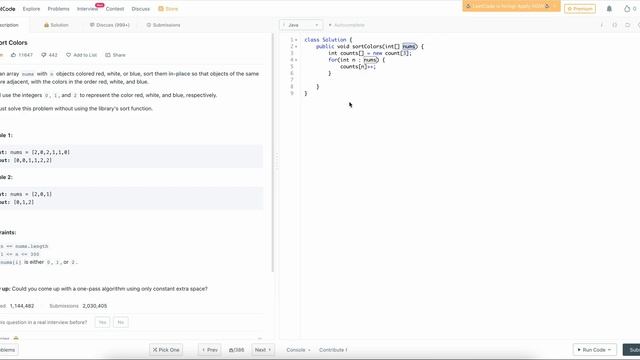Click the code braces toolbar icon
This screenshot has height=360, width=640.
coord(615,25)
